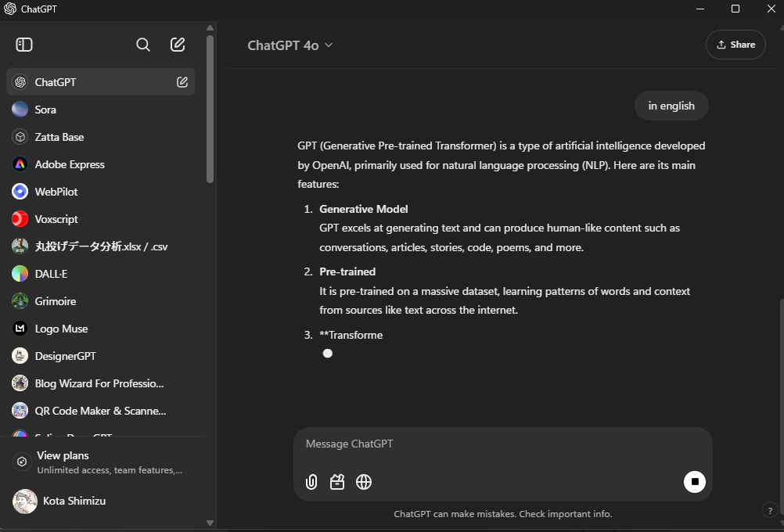Open the View plans option

coord(63,455)
